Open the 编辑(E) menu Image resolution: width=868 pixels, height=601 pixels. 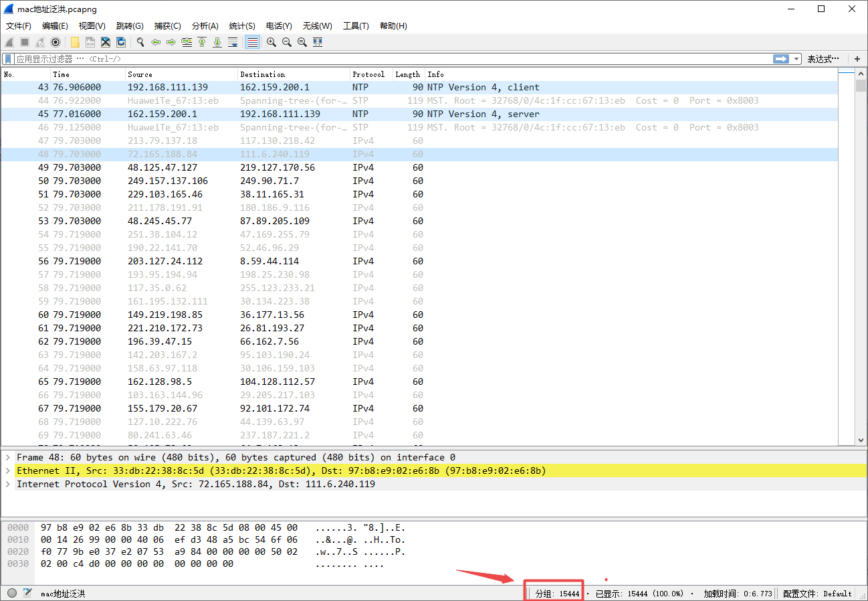click(55, 26)
